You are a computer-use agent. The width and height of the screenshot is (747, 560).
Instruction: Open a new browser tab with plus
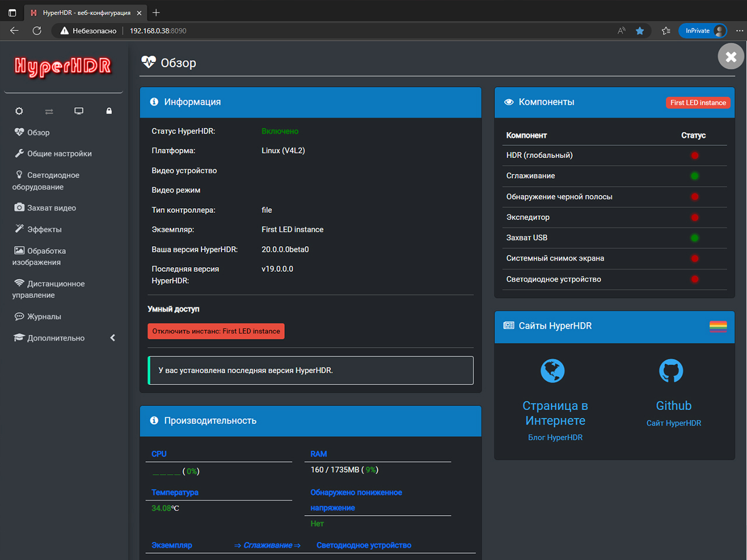tap(156, 12)
